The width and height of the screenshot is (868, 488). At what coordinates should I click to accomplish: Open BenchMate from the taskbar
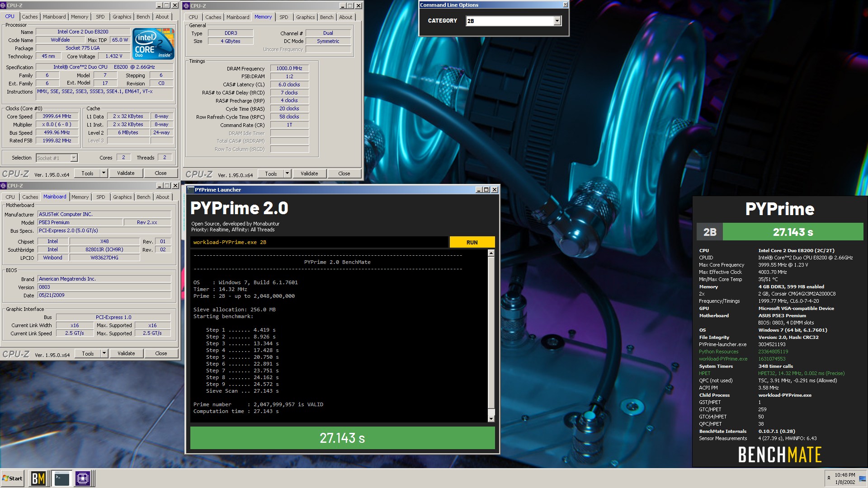[x=38, y=479]
